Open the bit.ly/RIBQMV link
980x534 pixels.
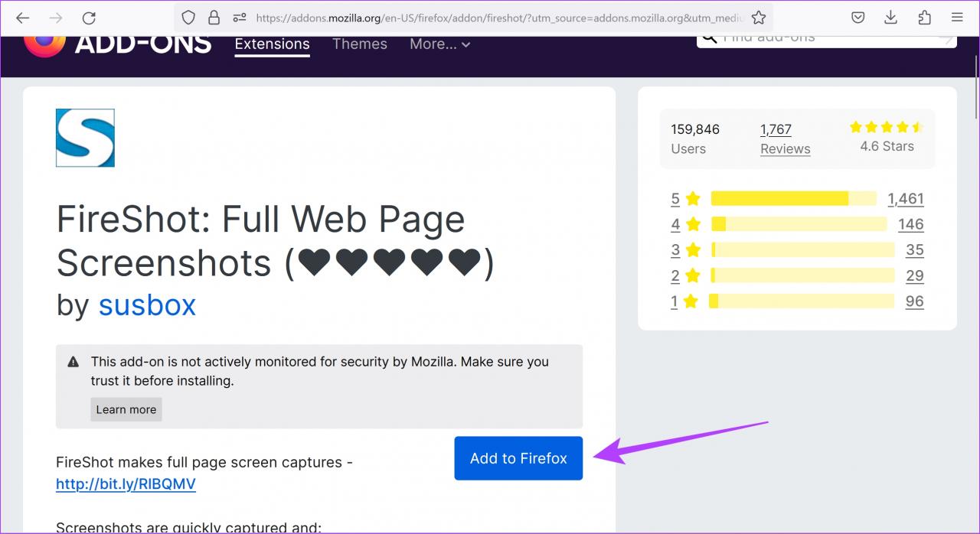pos(126,484)
